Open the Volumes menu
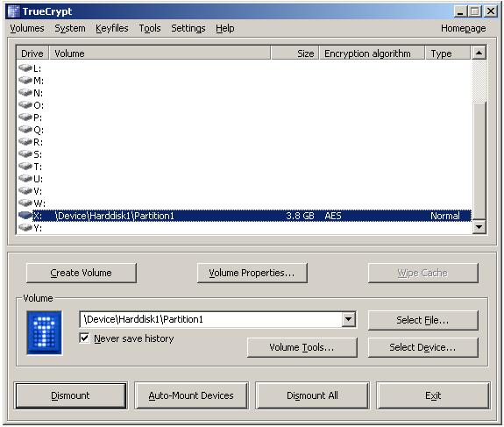Image resolution: width=504 pixels, height=427 pixels. click(x=27, y=28)
